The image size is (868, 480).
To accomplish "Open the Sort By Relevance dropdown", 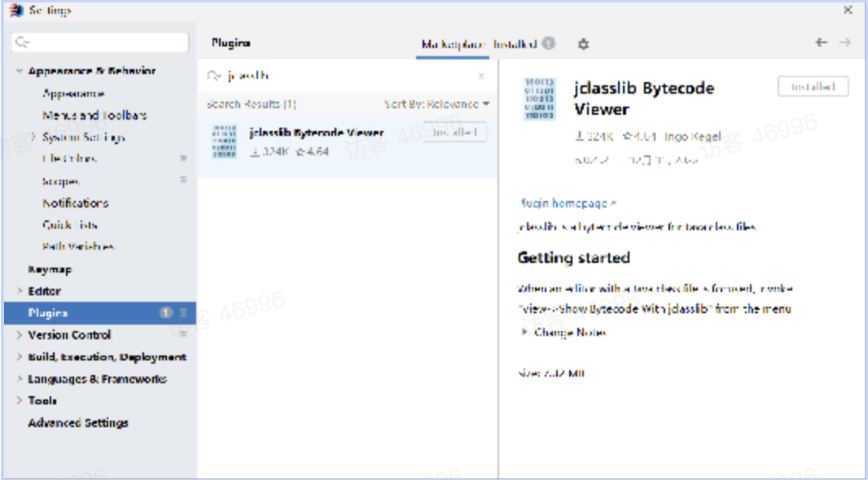I will pyautogui.click(x=437, y=104).
